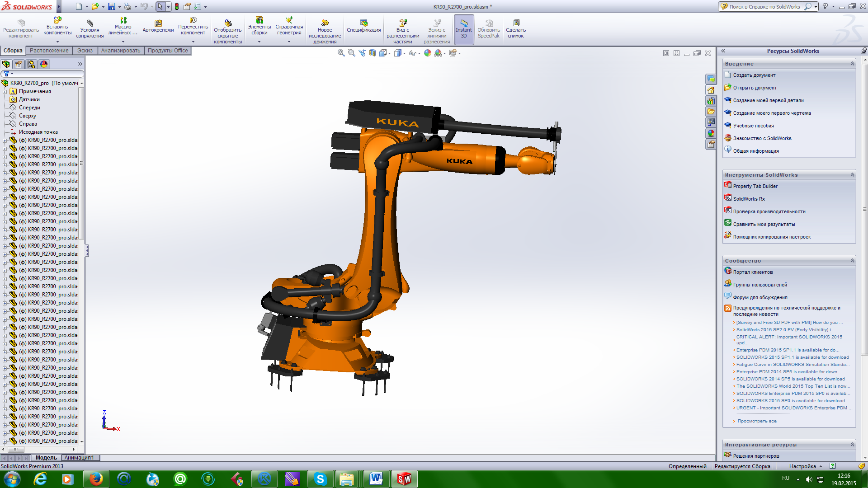The height and width of the screenshot is (488, 868).
Task: Collapse the Введение section
Action: click(852, 64)
